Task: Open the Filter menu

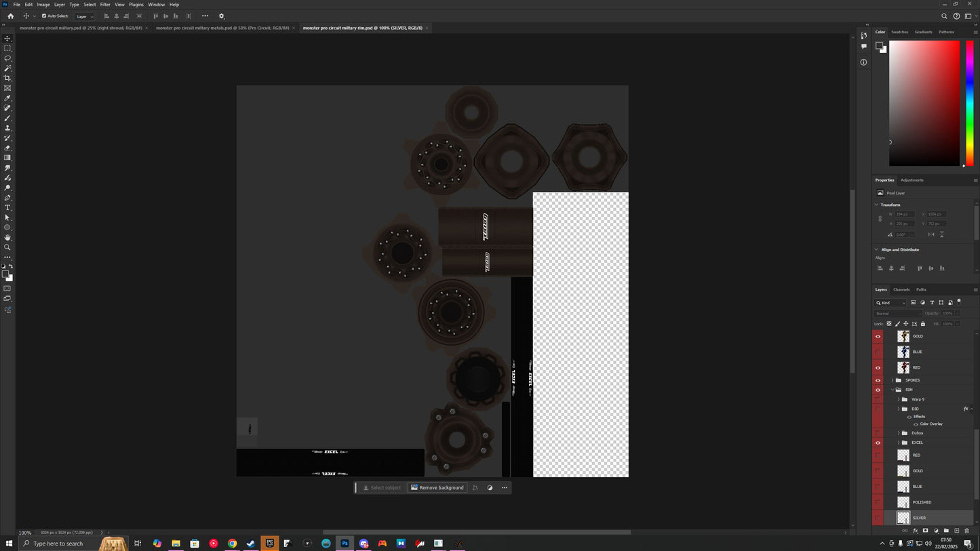Action: tap(105, 4)
